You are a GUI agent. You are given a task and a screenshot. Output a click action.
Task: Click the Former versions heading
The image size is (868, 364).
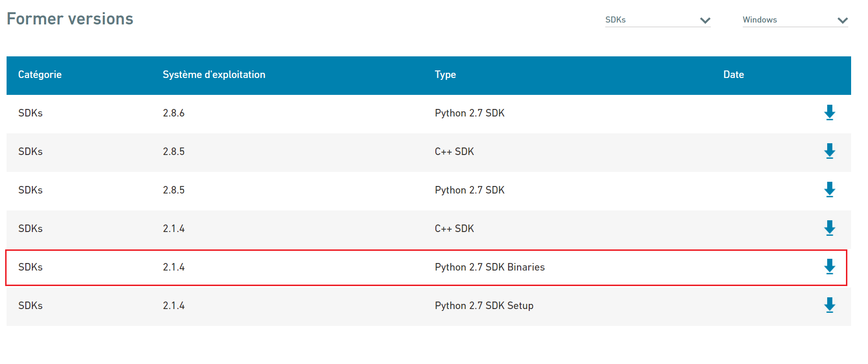70,19
